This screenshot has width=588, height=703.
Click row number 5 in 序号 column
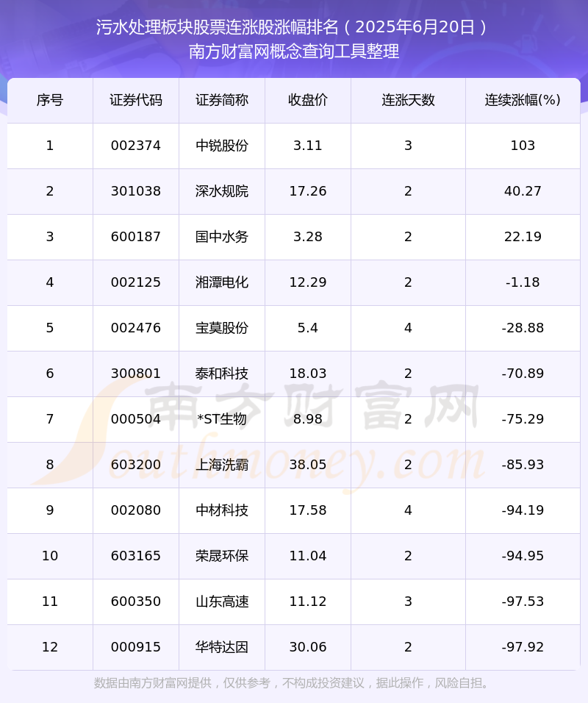click(x=50, y=328)
